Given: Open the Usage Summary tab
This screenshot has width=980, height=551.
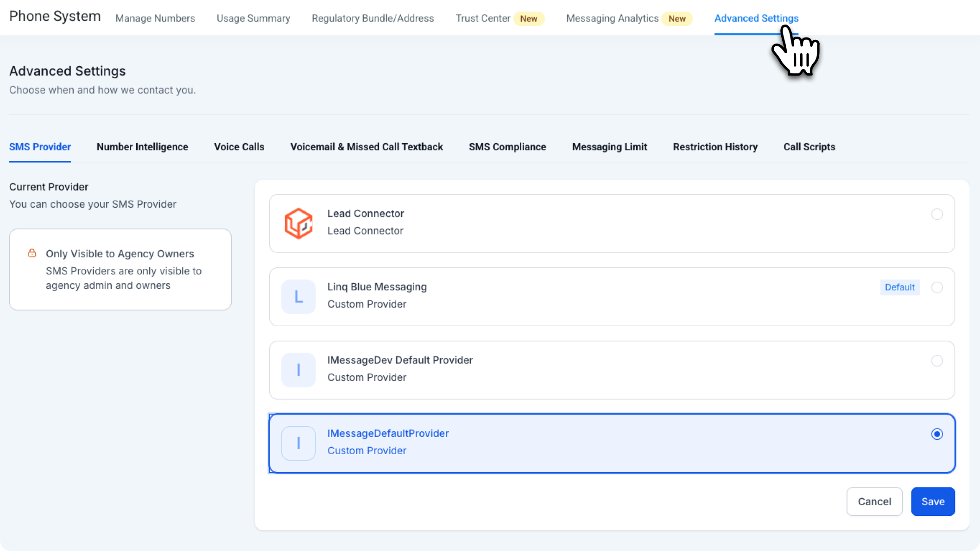Looking at the screenshot, I should (253, 18).
